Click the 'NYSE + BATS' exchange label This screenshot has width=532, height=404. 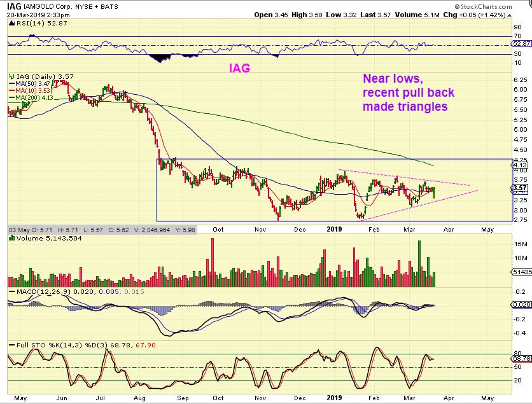pyautogui.click(x=95, y=6)
